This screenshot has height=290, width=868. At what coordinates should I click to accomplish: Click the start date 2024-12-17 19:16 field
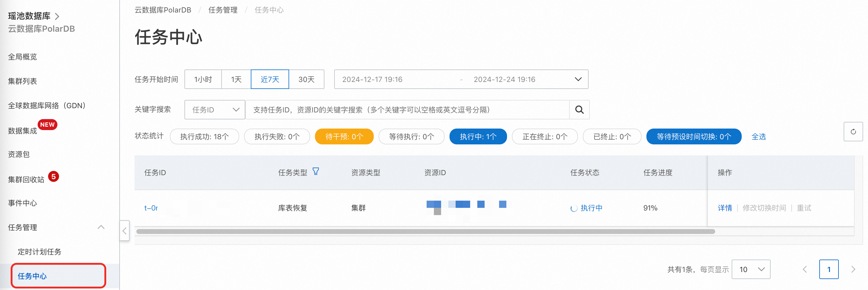tap(372, 79)
